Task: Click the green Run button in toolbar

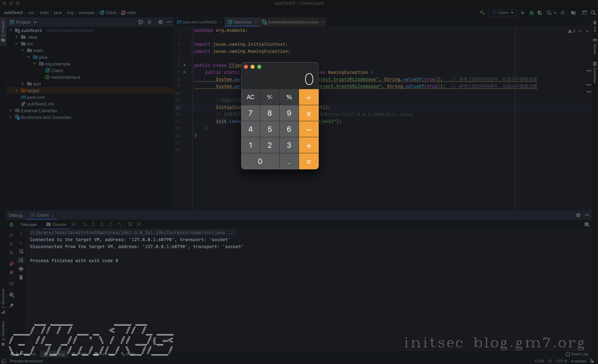Action: [x=523, y=13]
